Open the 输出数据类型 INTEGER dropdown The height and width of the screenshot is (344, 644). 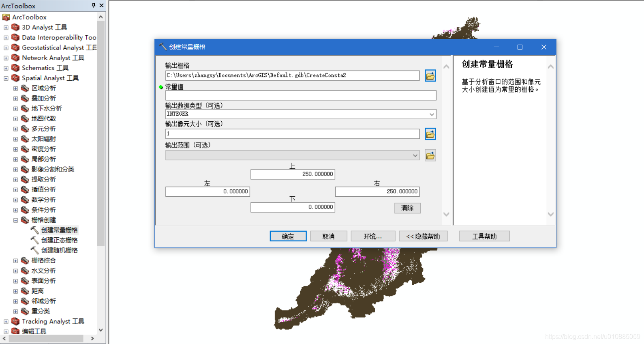432,114
